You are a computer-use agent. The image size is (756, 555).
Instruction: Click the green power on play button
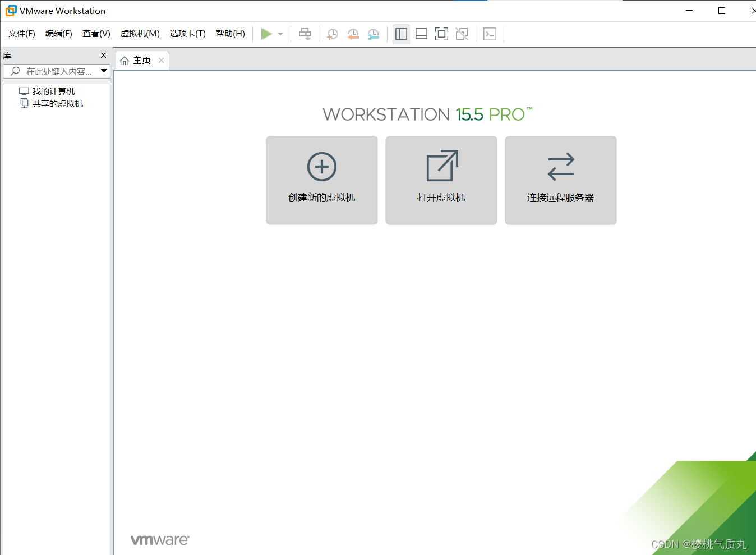[x=266, y=34]
